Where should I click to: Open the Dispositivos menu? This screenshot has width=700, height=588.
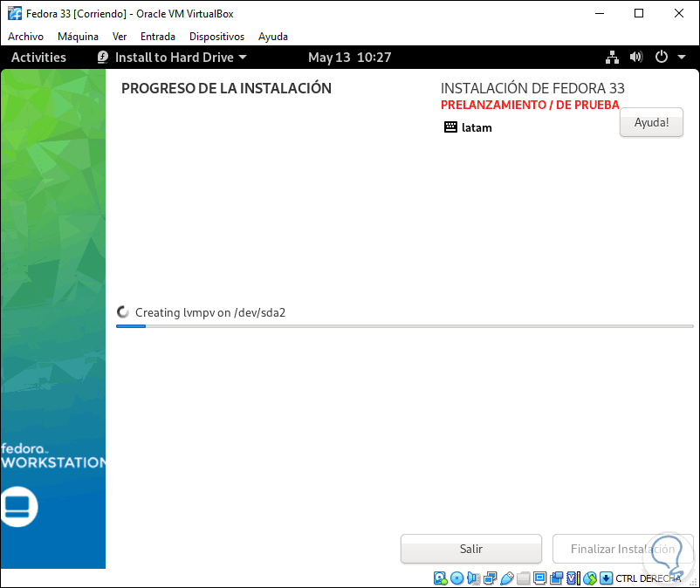(x=216, y=37)
